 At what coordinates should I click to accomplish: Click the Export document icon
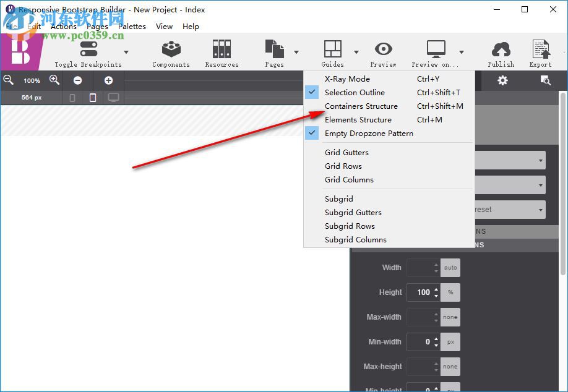click(541, 49)
